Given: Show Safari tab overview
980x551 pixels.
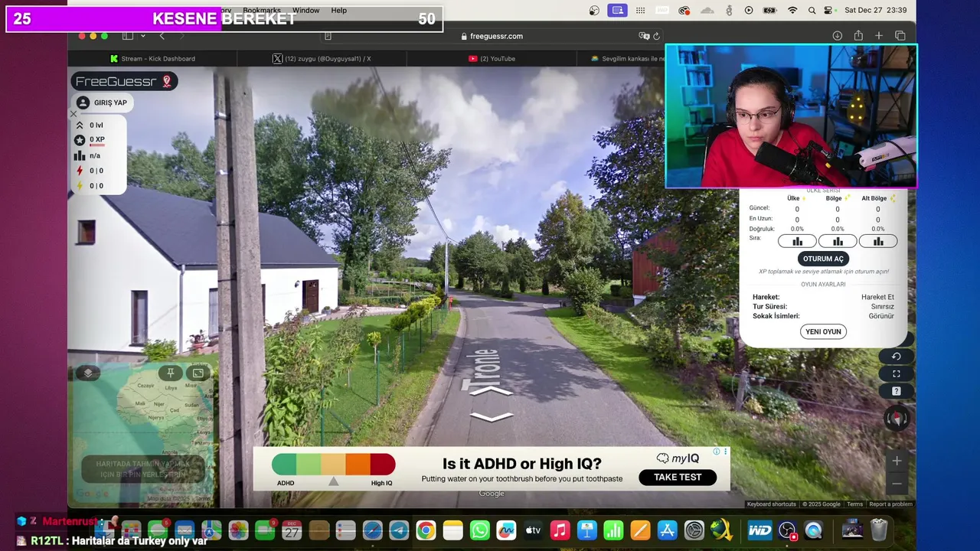Looking at the screenshot, I should tap(900, 36).
